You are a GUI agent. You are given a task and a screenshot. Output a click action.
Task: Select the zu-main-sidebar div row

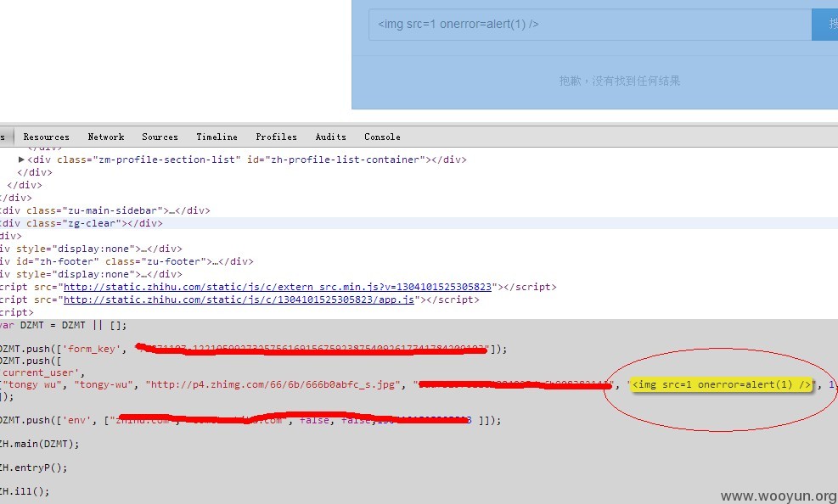(x=419, y=210)
